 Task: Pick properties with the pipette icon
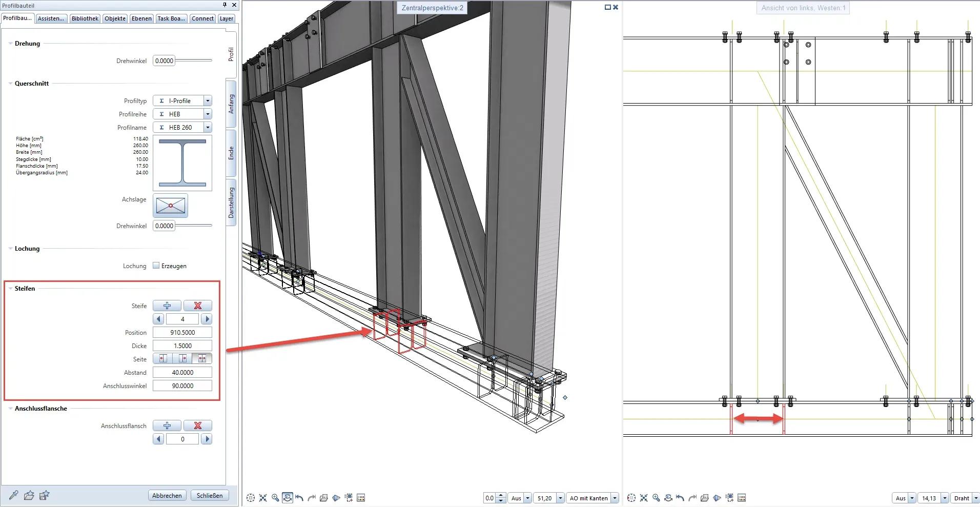(13, 495)
